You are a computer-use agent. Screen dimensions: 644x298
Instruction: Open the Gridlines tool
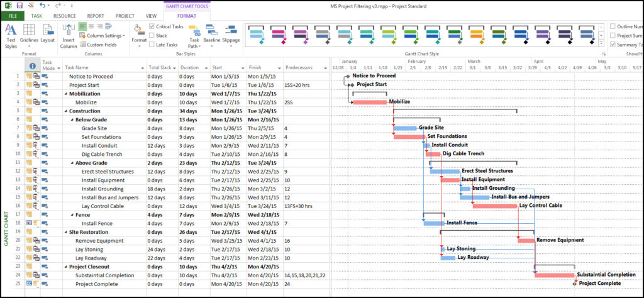pyautogui.click(x=29, y=36)
